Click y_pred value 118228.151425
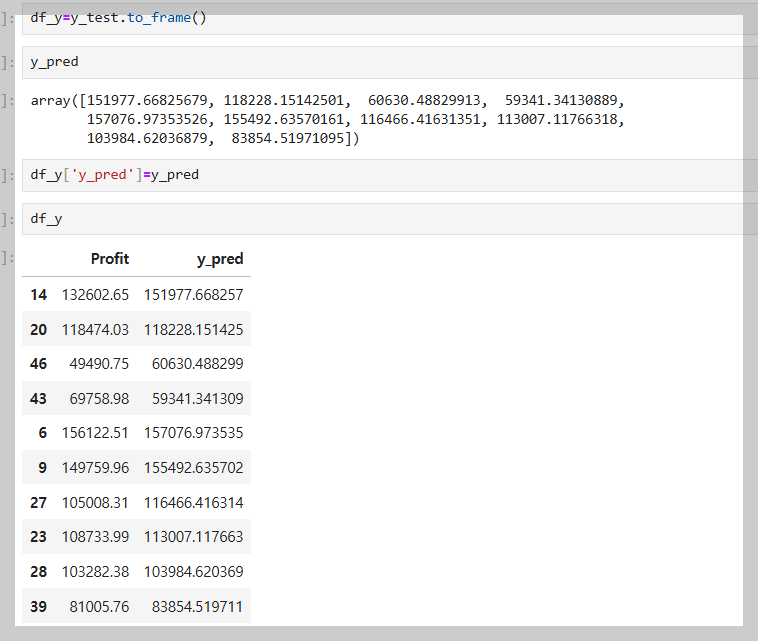758x641 pixels. pyautogui.click(x=193, y=330)
